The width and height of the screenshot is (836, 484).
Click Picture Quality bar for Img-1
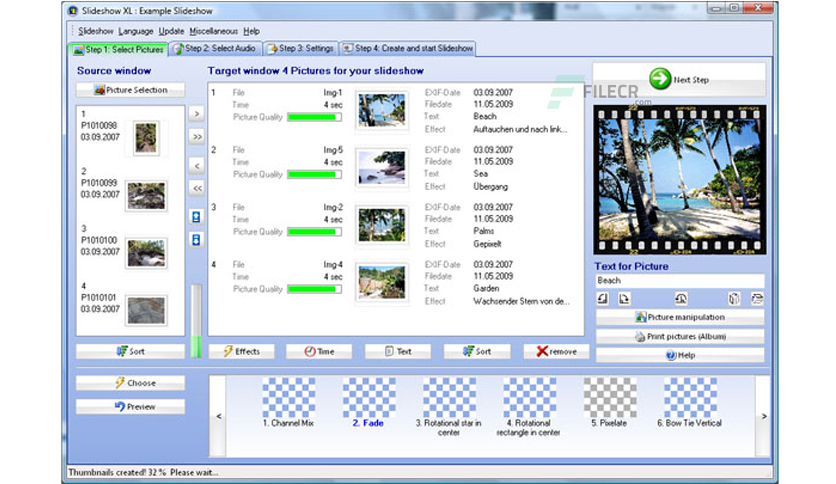pyautogui.click(x=315, y=117)
